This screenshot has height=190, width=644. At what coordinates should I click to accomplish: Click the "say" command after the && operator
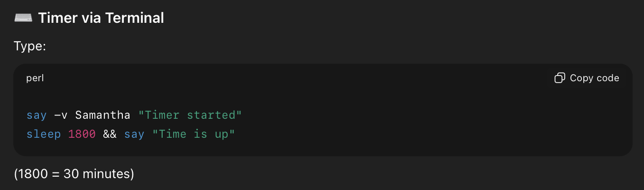[x=134, y=134]
